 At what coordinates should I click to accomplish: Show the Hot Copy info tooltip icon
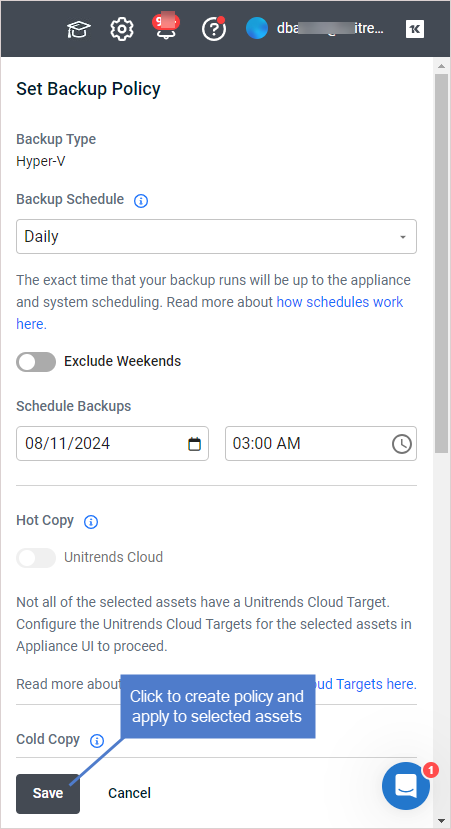click(x=91, y=522)
